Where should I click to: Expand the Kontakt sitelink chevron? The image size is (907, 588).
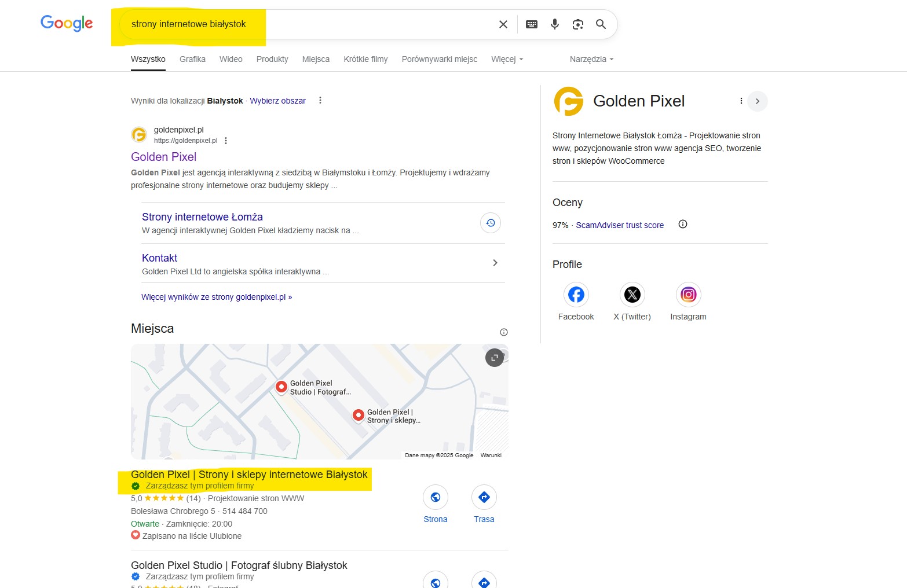[x=495, y=263]
